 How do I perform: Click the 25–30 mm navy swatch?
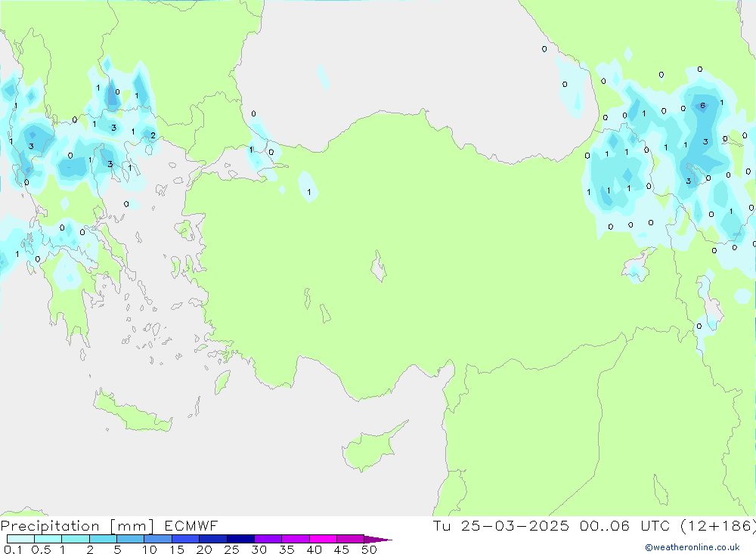240,539
